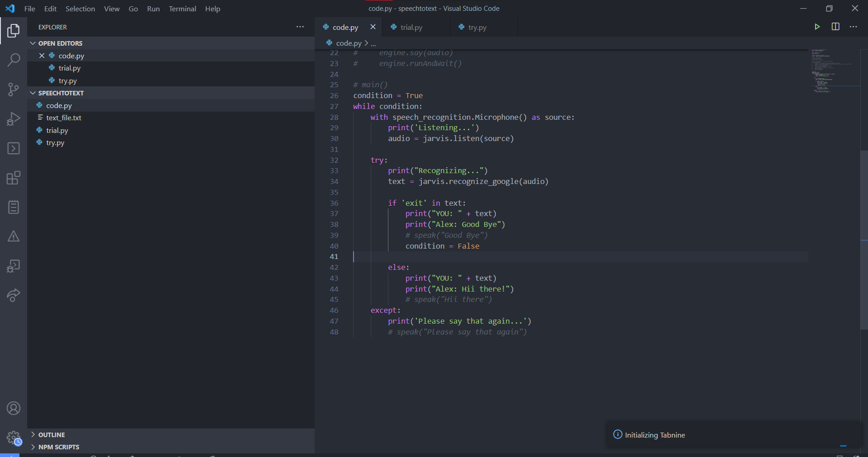The width and height of the screenshot is (868, 457).
Task: Split the editor into two panes
Action: [x=835, y=27]
